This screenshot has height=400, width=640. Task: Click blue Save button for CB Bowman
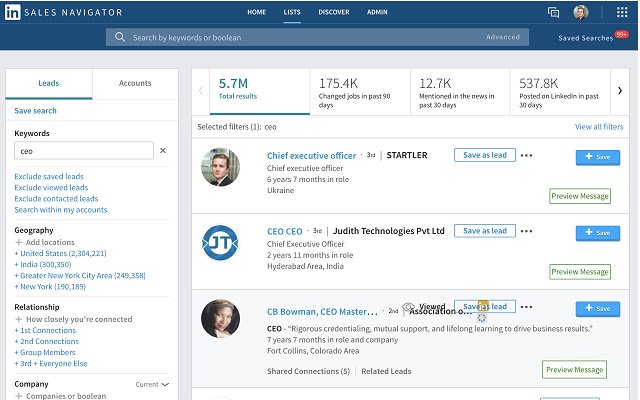(x=598, y=309)
